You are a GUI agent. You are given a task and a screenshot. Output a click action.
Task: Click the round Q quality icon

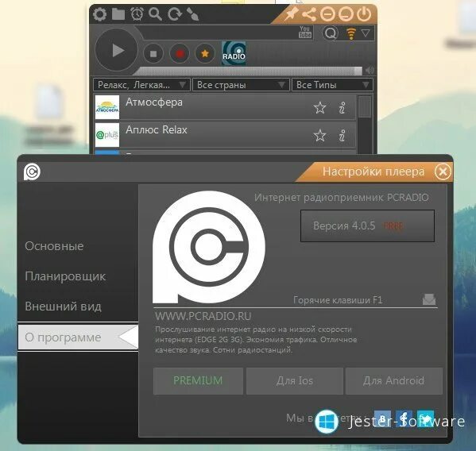[331, 33]
